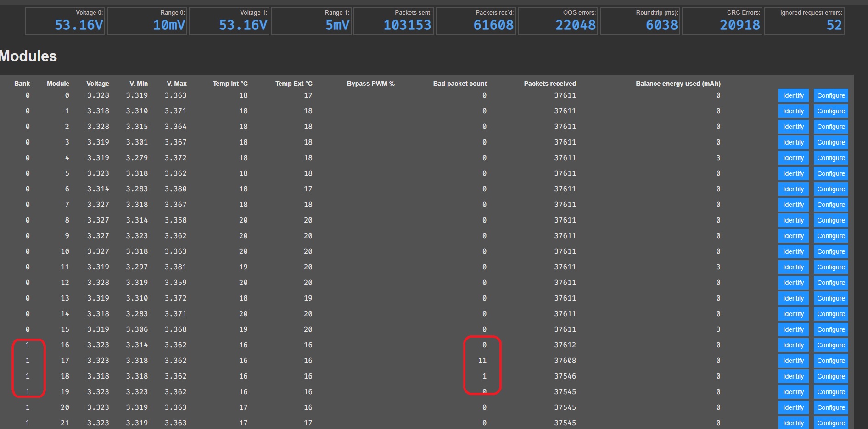Viewport: 868px width, 429px height.
Task: Click packets received 37546 for module 18
Action: point(565,376)
